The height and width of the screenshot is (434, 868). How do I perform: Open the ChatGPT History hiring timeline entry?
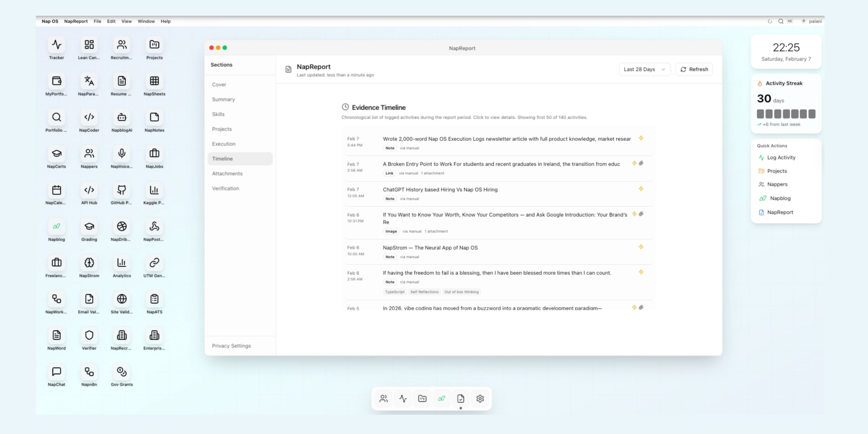pyautogui.click(x=440, y=190)
